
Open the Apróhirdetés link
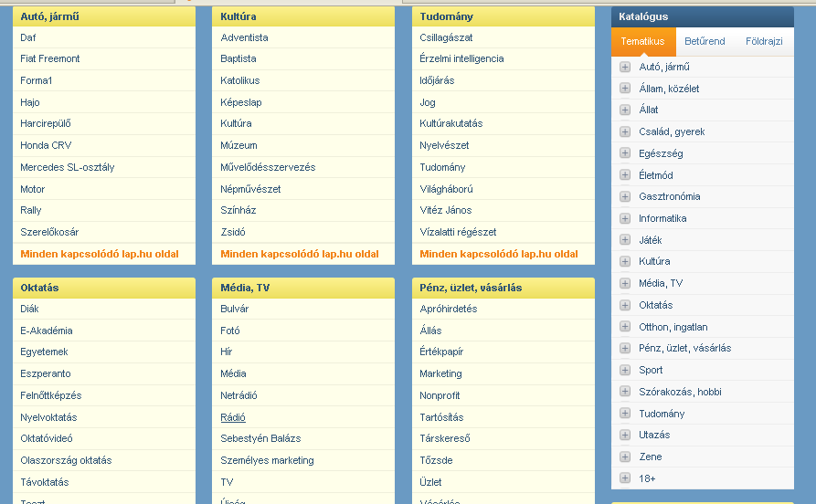[x=448, y=309]
